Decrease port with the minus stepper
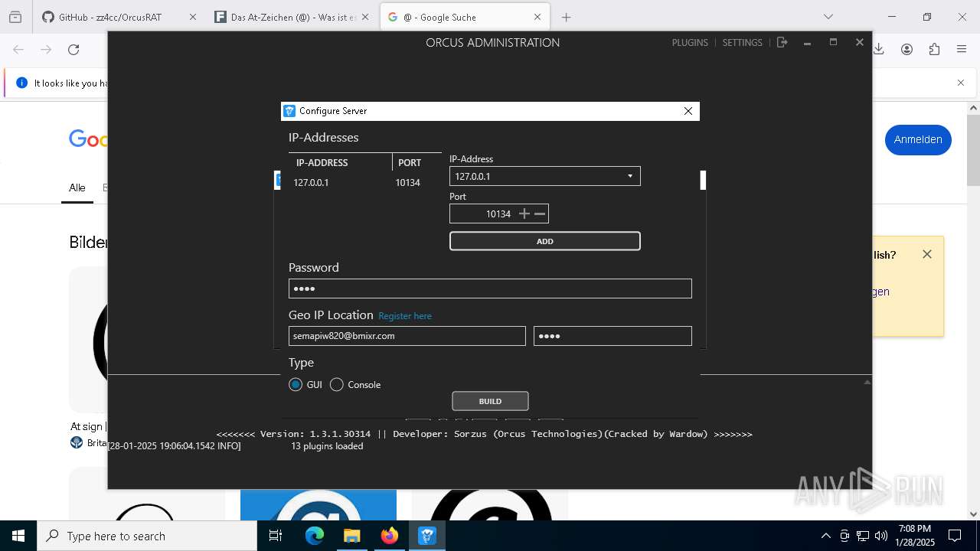 (x=540, y=214)
